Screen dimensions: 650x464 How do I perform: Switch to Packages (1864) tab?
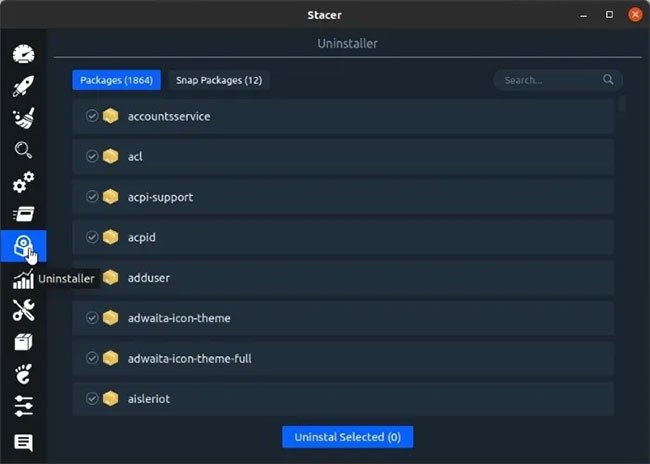point(116,80)
